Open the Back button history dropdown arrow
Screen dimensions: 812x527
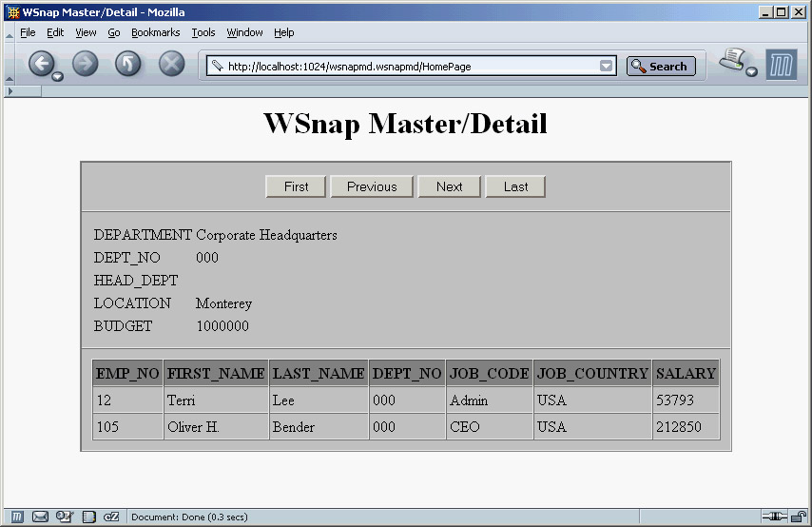point(58,76)
